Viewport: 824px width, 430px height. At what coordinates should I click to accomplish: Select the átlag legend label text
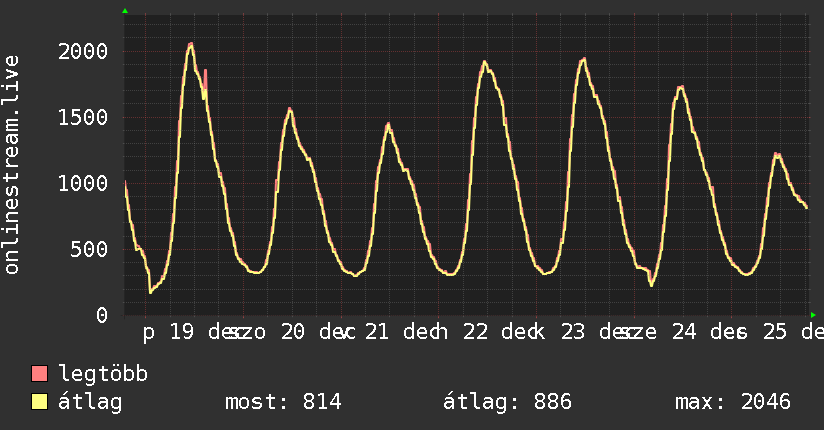90,402
